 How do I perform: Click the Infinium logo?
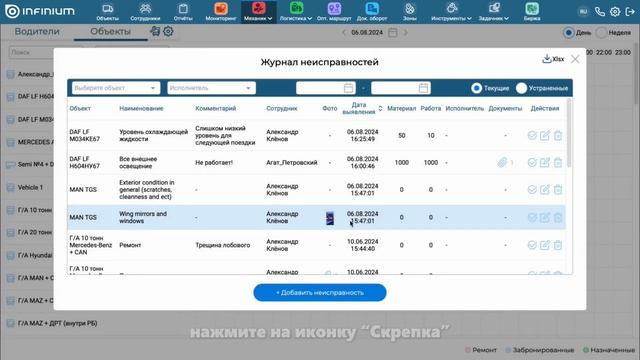click(40, 11)
